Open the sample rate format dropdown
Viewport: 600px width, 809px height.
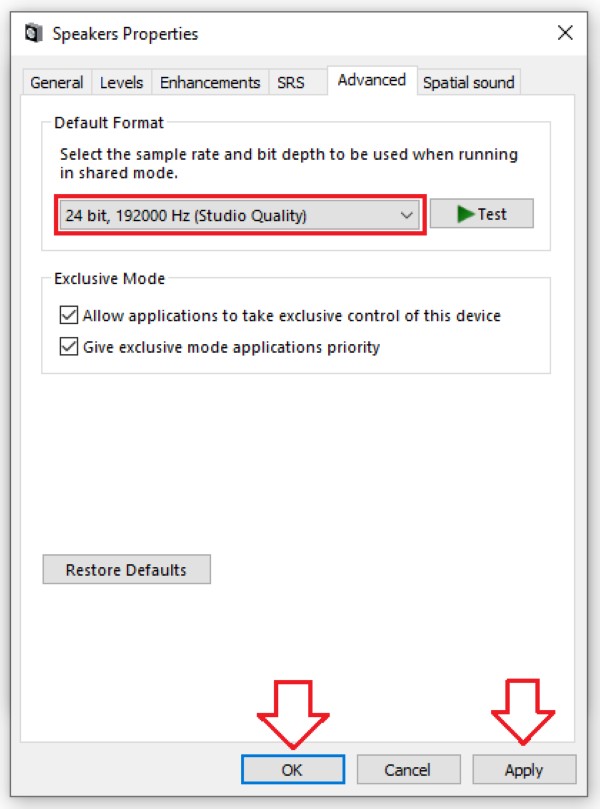240,215
